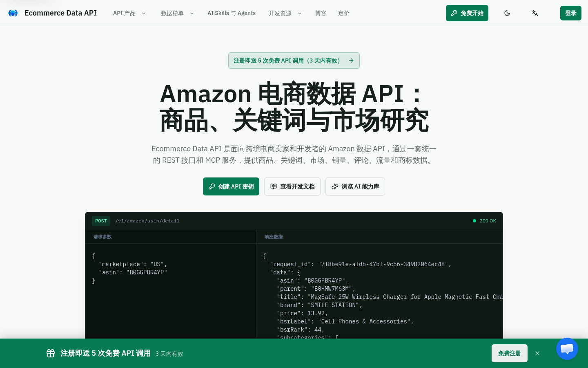Toggle dark mode with the moon icon

[507, 13]
